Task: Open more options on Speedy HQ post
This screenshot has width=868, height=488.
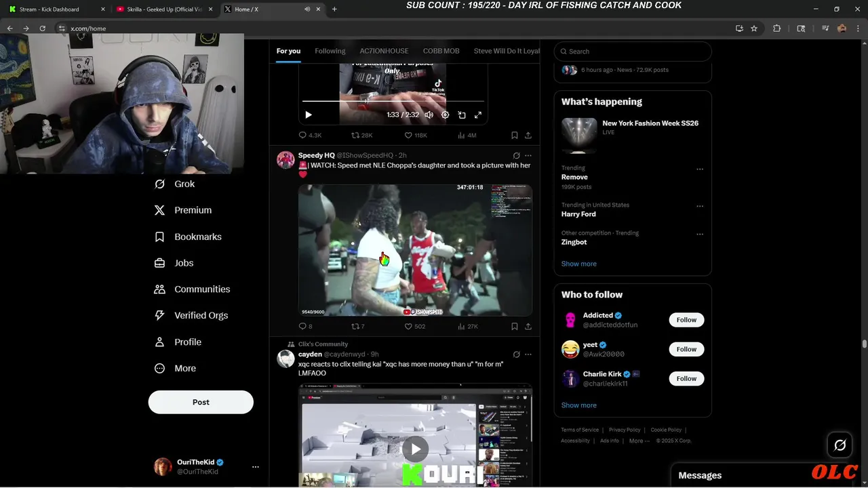Action: click(528, 156)
